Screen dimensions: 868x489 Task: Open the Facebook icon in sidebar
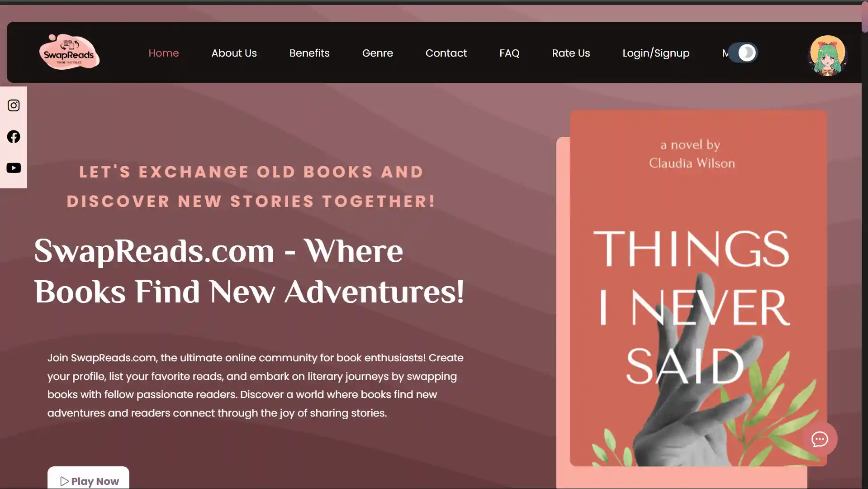[14, 137]
